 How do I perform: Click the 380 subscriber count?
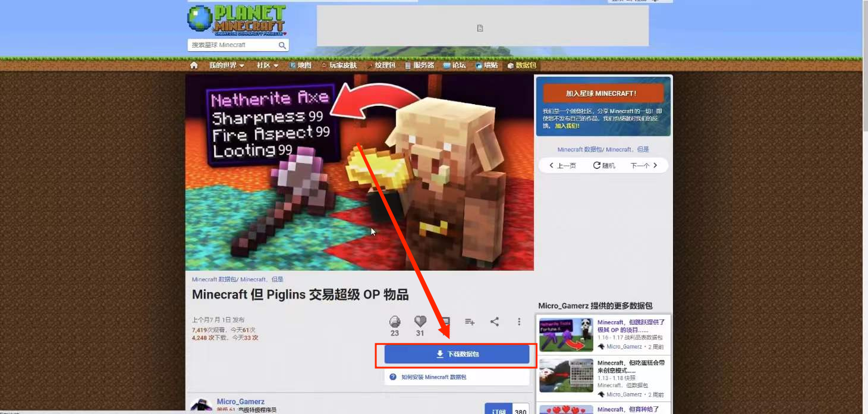click(x=521, y=411)
